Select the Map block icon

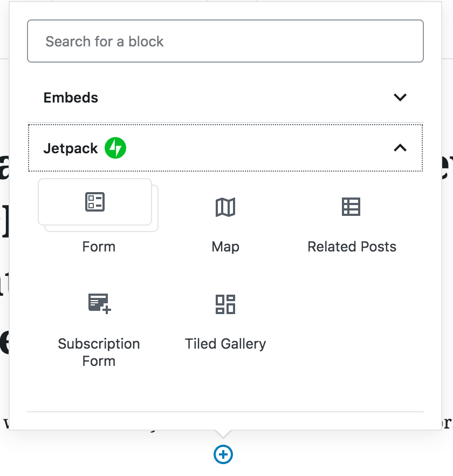point(225,207)
